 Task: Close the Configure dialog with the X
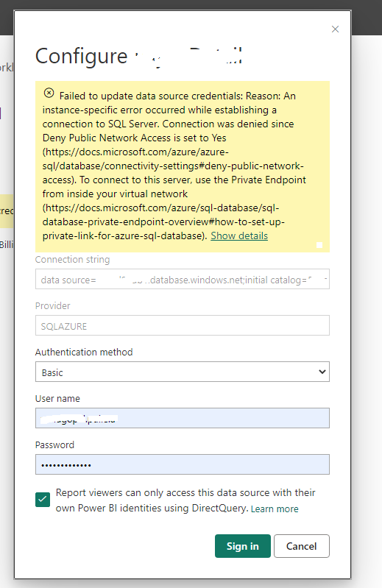tap(335, 29)
